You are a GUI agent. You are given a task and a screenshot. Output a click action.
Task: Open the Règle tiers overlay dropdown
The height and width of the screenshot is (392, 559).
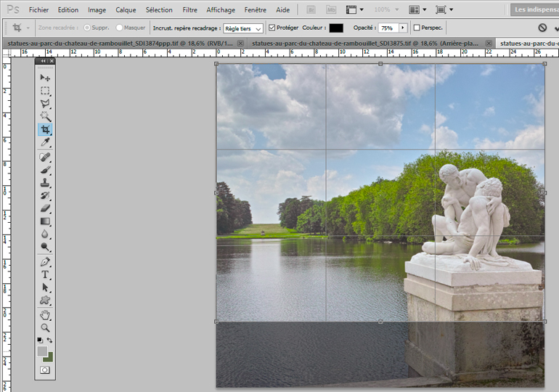(243, 28)
